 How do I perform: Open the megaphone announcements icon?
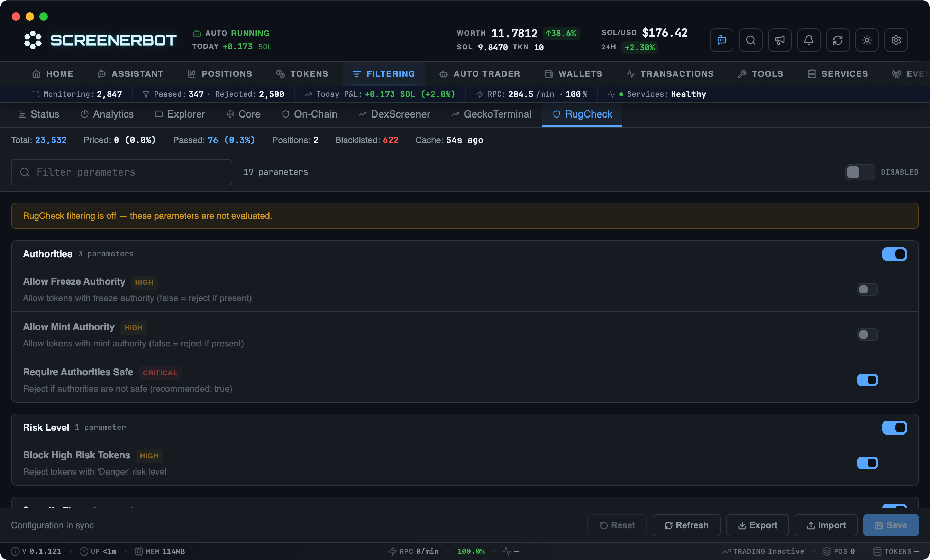tap(779, 40)
